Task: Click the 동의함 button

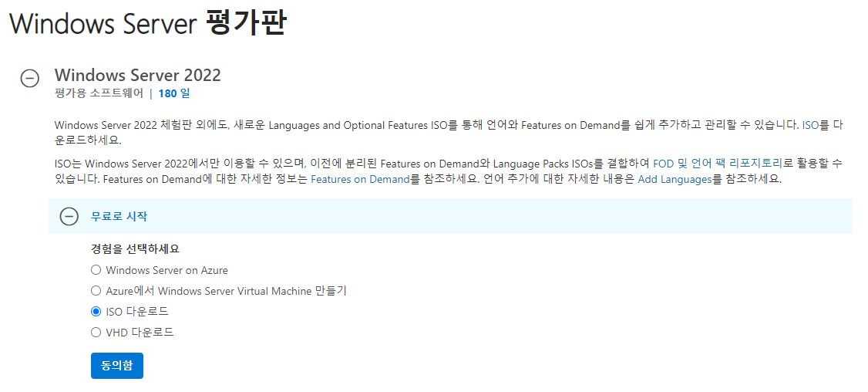Action: coord(117,366)
